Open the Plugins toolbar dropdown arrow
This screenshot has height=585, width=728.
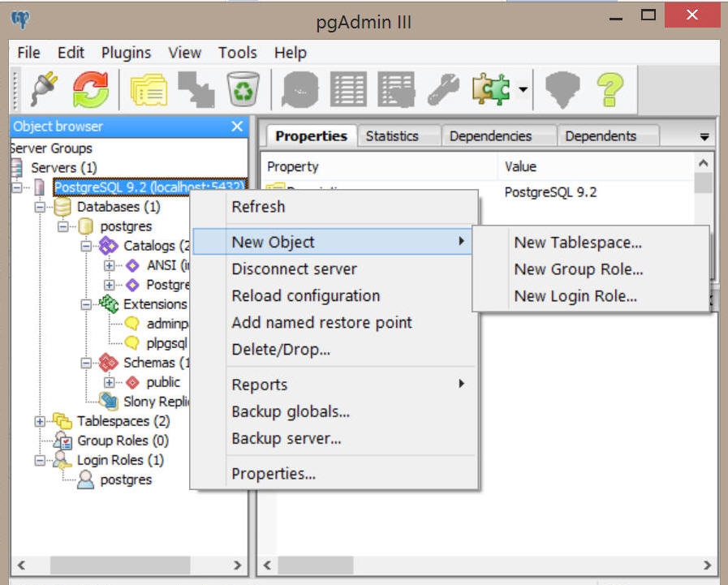coord(523,89)
